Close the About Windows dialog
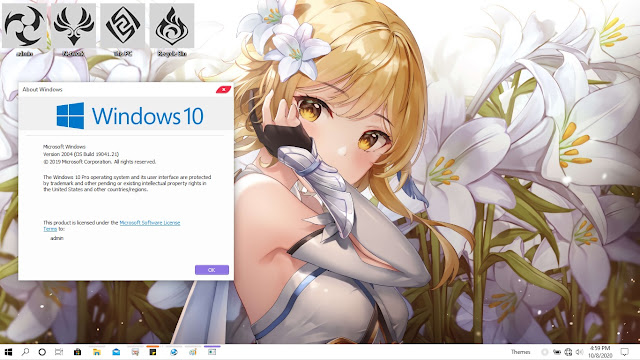 223,89
